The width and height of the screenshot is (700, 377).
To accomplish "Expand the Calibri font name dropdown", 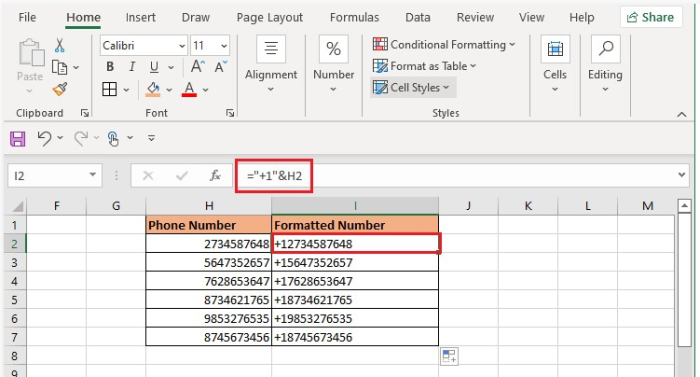I will tap(182, 46).
